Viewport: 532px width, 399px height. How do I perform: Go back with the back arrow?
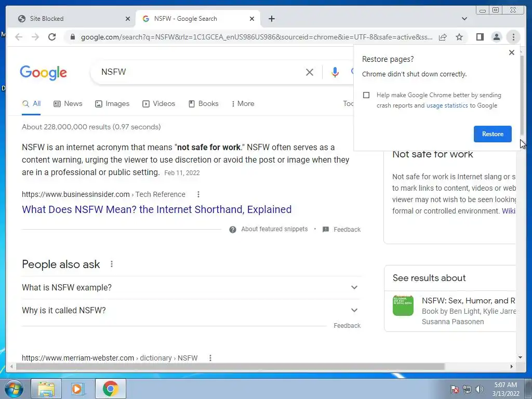click(x=19, y=37)
